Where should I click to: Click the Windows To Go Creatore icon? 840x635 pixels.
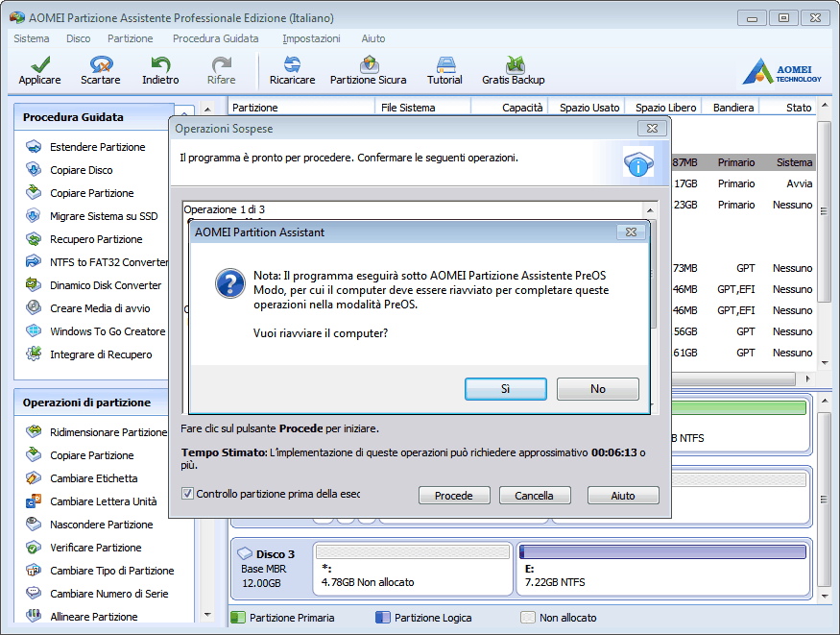point(34,330)
